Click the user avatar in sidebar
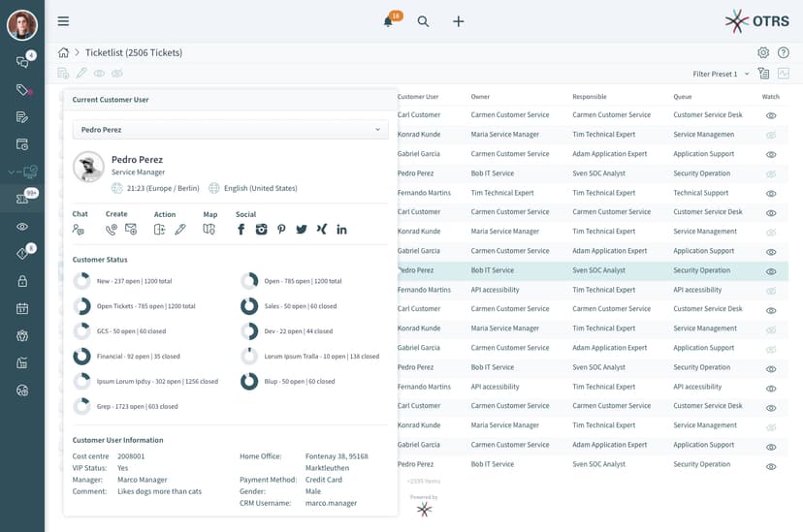The width and height of the screenshot is (803, 532). (22, 25)
